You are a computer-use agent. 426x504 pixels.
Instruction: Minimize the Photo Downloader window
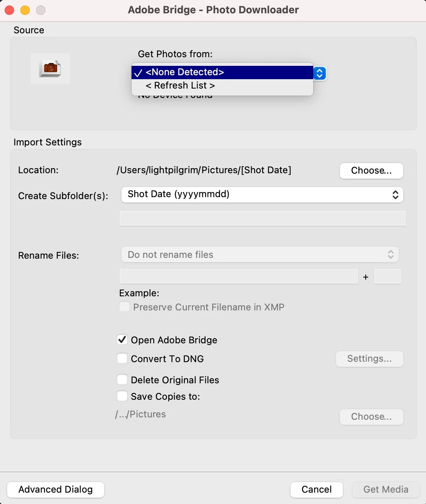point(25,10)
